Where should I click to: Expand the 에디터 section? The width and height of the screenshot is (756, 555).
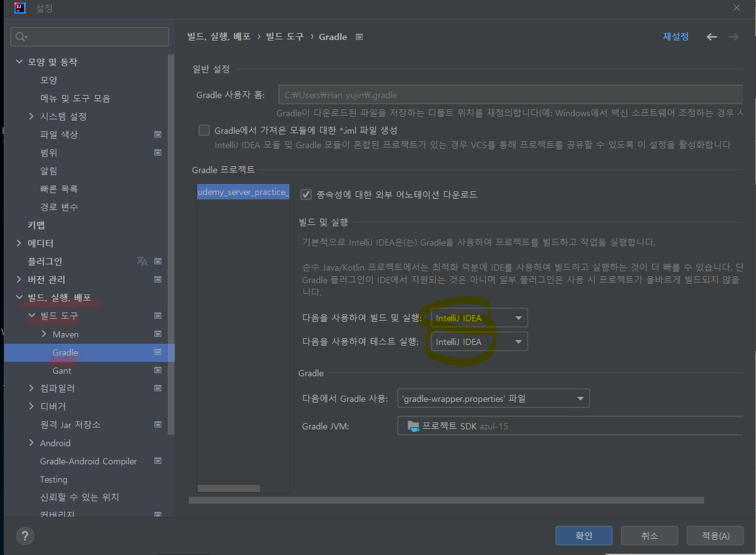[x=19, y=243]
